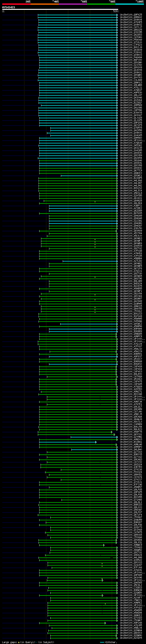The width and height of the screenshot is (146, 644).
Task: Open UniRef100_A3BPT2 hit
Action: pos(131,206)
